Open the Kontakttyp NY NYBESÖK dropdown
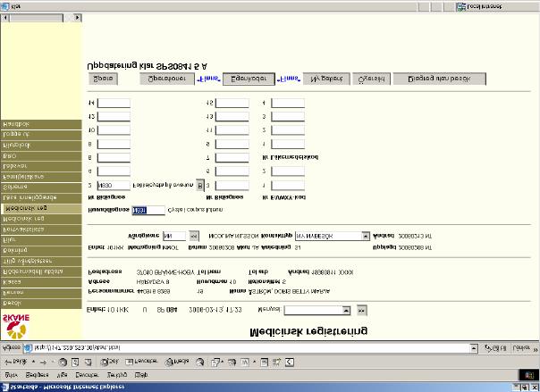This screenshot has height=392, width=540. click(366, 237)
